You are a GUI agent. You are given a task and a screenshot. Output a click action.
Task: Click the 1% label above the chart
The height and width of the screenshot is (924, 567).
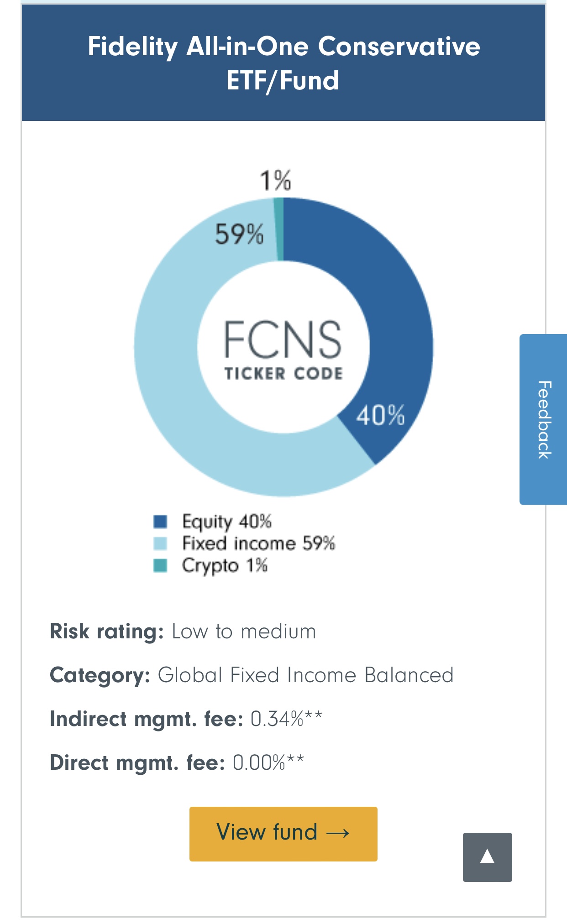(275, 180)
